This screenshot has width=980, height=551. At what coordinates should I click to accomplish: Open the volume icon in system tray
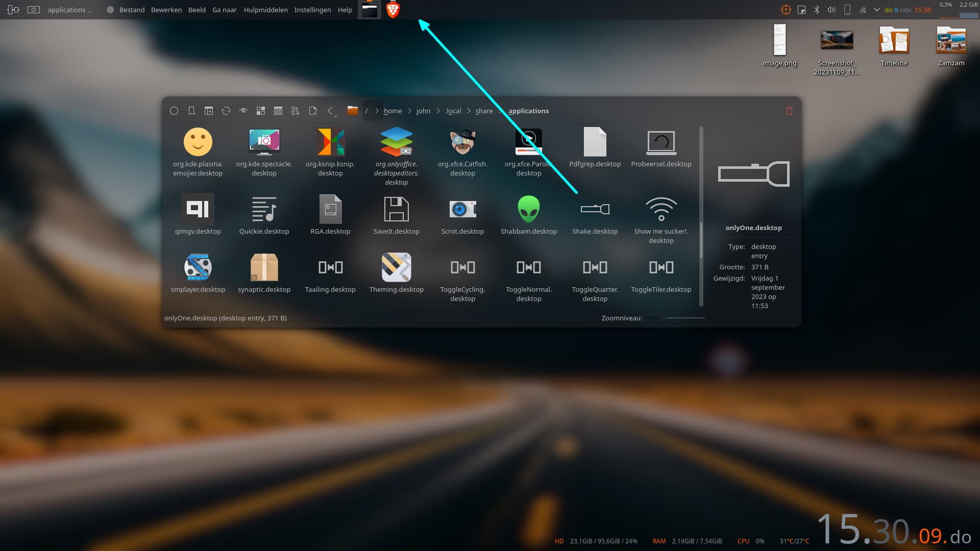[831, 10]
